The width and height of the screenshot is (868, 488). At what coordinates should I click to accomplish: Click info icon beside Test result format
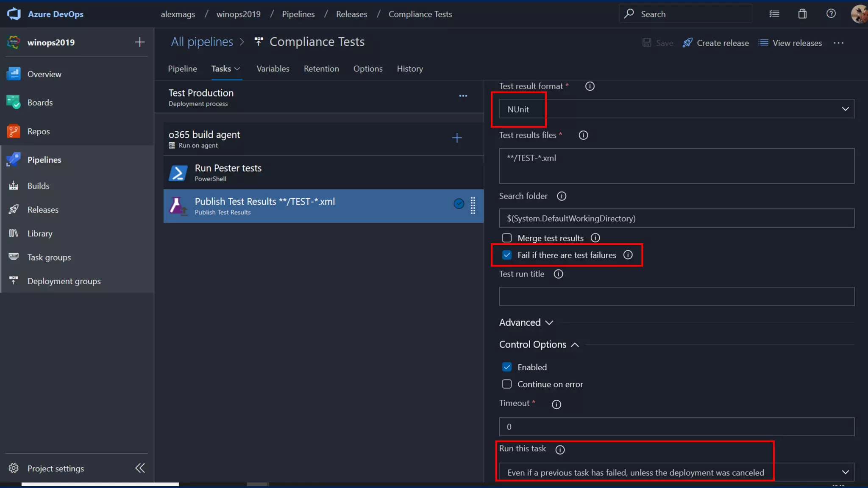[x=590, y=86]
